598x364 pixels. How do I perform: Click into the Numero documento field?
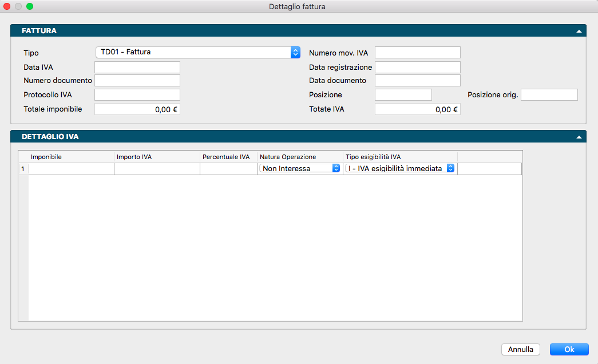137,81
